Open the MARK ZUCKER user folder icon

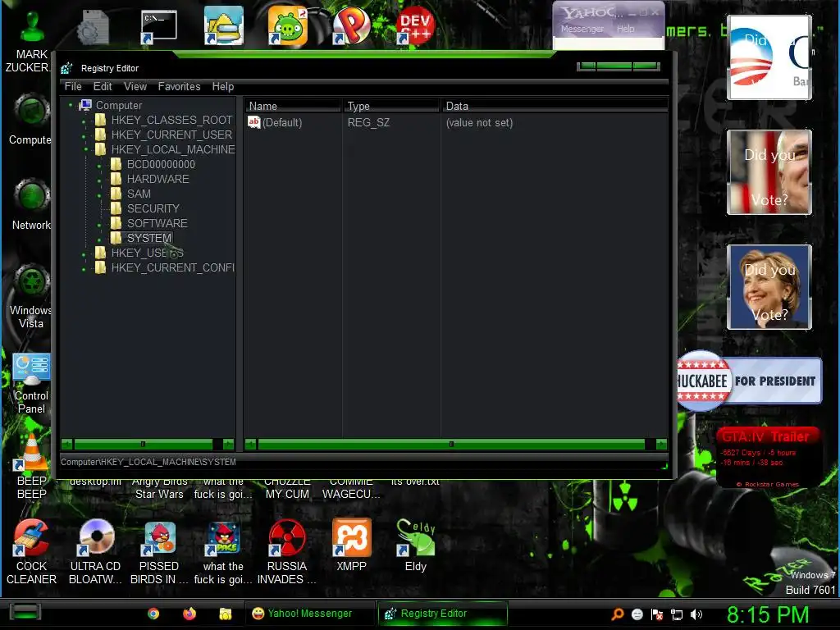[32, 25]
